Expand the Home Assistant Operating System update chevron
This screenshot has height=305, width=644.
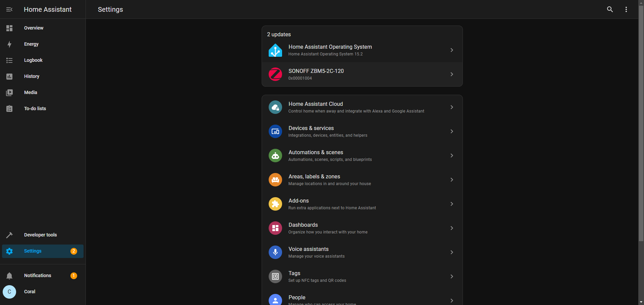452,50
